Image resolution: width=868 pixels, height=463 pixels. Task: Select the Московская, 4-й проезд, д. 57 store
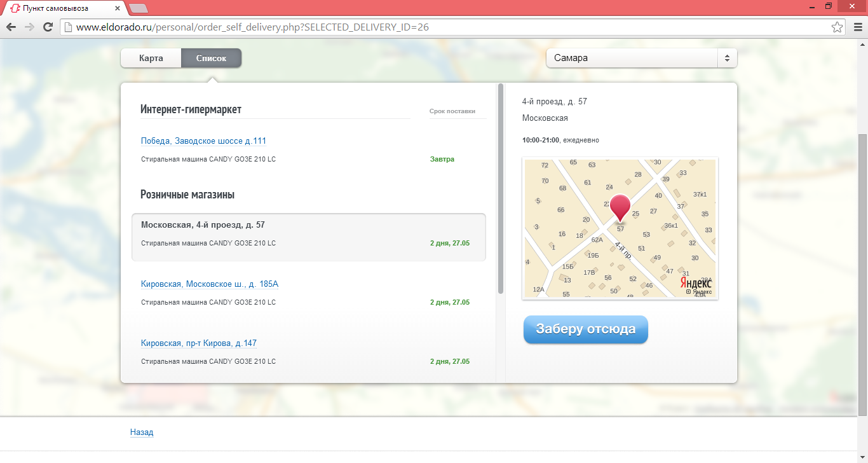[309, 237]
